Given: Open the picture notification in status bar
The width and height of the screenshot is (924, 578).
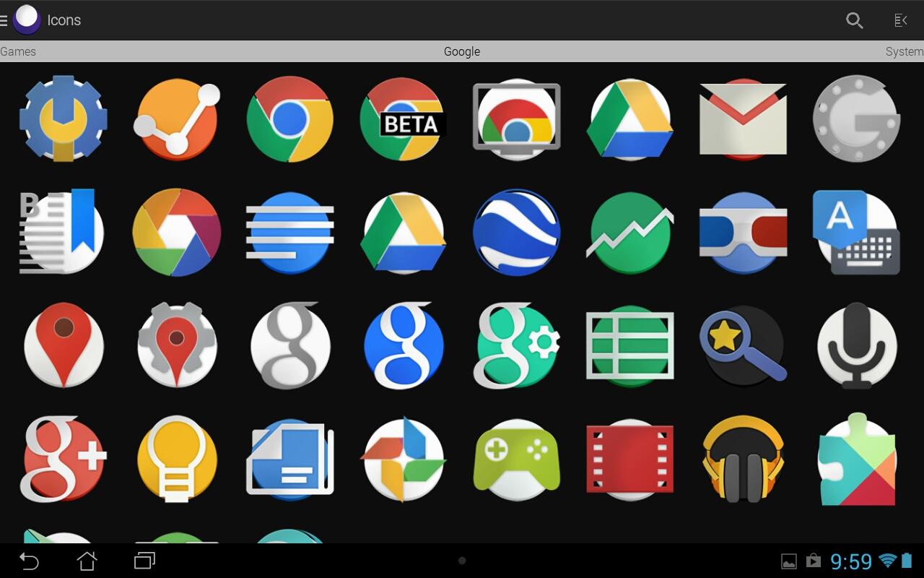Looking at the screenshot, I should point(789,561).
